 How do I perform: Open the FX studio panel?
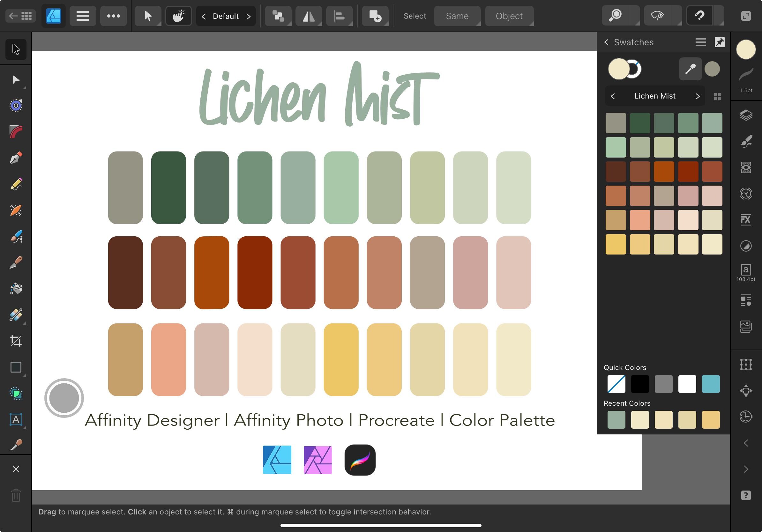pyautogui.click(x=746, y=220)
